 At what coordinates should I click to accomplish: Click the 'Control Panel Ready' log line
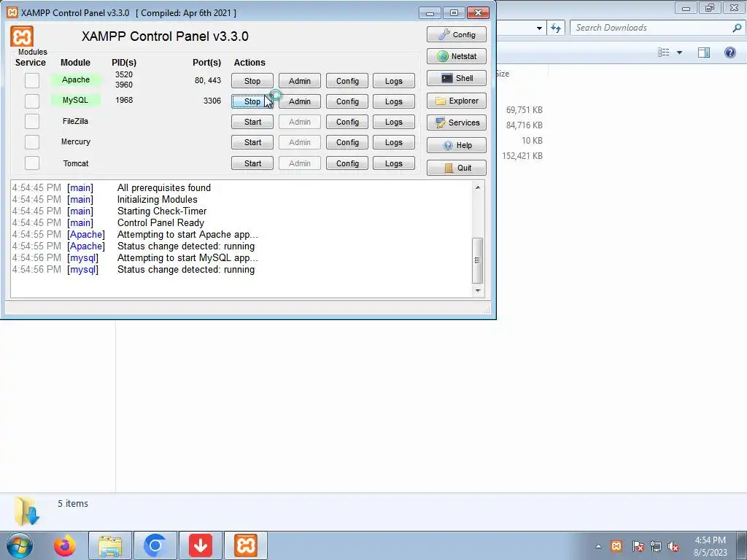(160, 222)
